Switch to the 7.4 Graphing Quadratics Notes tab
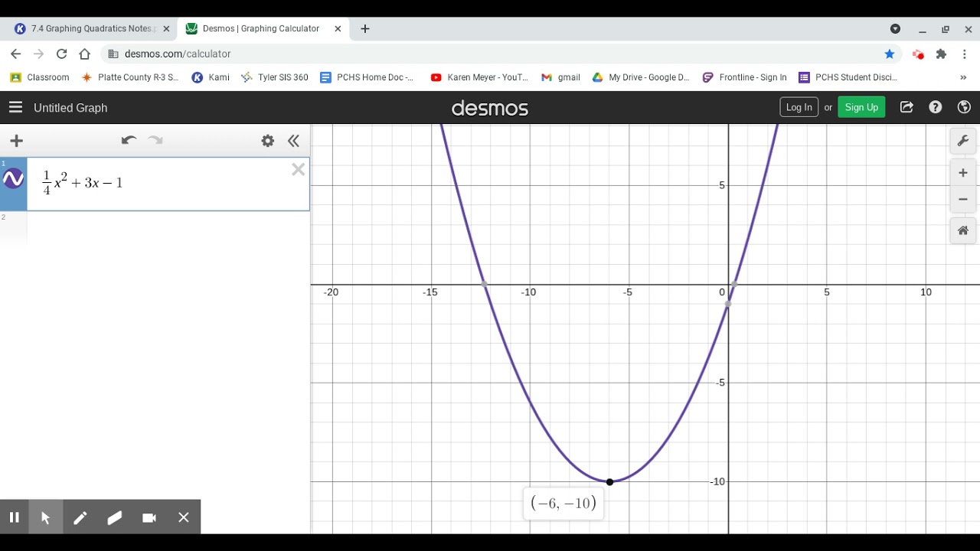The width and height of the screenshot is (980, 551). [x=93, y=28]
